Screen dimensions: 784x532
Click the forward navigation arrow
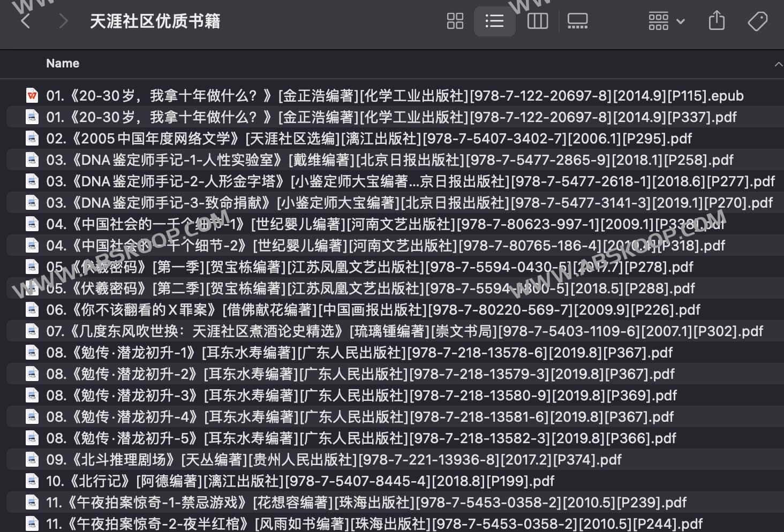click(x=63, y=20)
